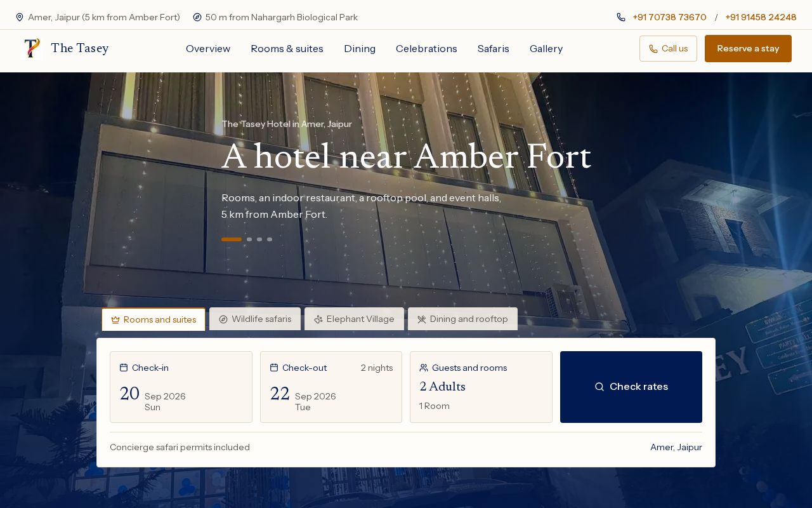Open Celebrations in the navigation bar
Screen dimensions: 812x508
point(426,49)
